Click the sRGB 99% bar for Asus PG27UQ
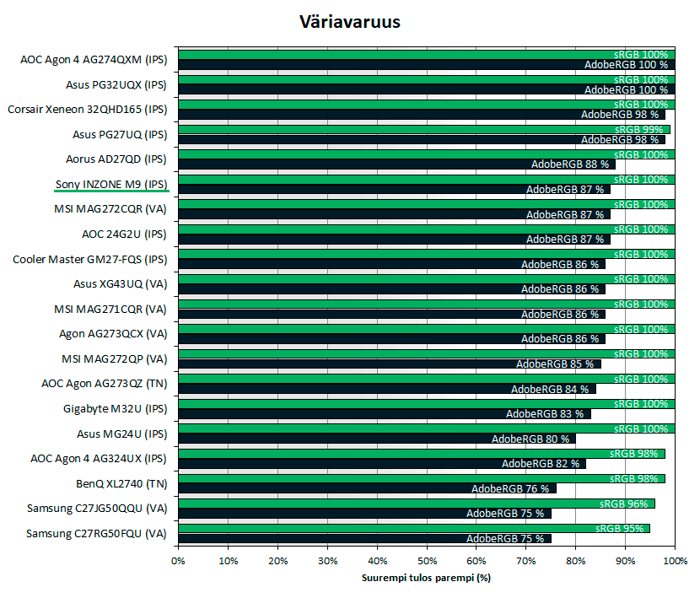The height and width of the screenshot is (598, 700). point(424,130)
